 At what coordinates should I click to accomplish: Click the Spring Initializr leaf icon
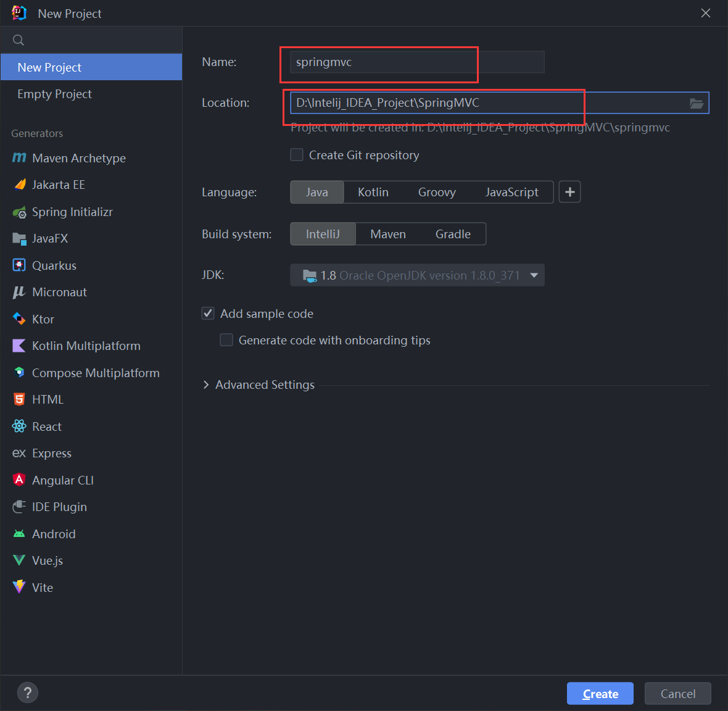click(19, 212)
